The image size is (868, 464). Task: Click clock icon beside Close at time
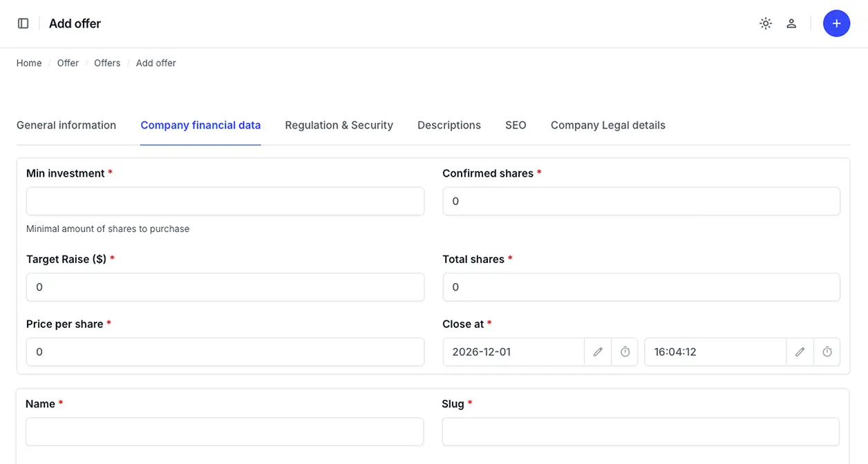[827, 352]
